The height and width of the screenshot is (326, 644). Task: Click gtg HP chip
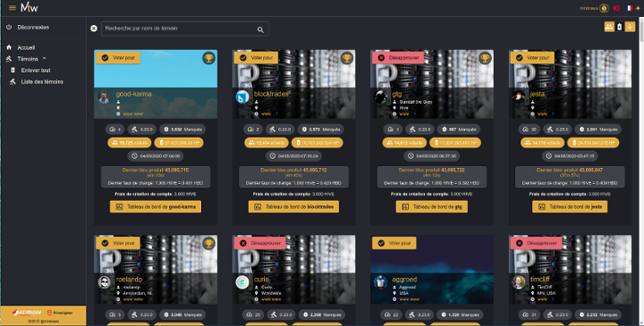pos(455,143)
